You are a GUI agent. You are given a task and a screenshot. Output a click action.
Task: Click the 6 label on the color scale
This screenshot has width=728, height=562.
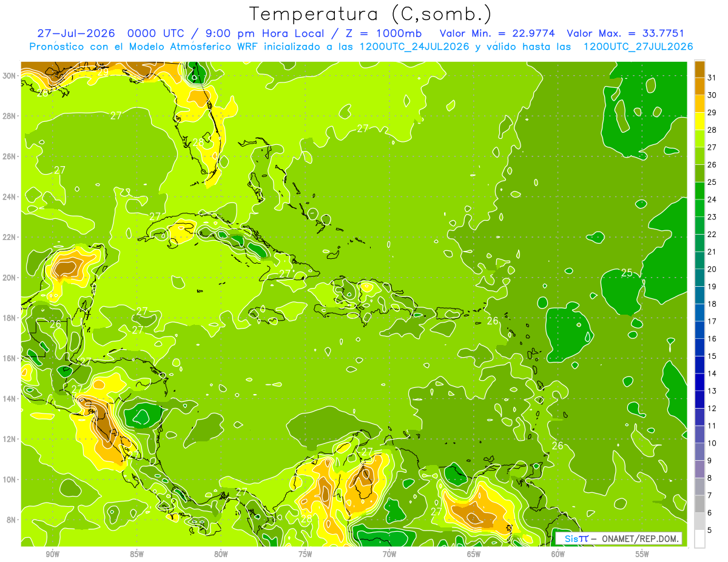(x=710, y=512)
